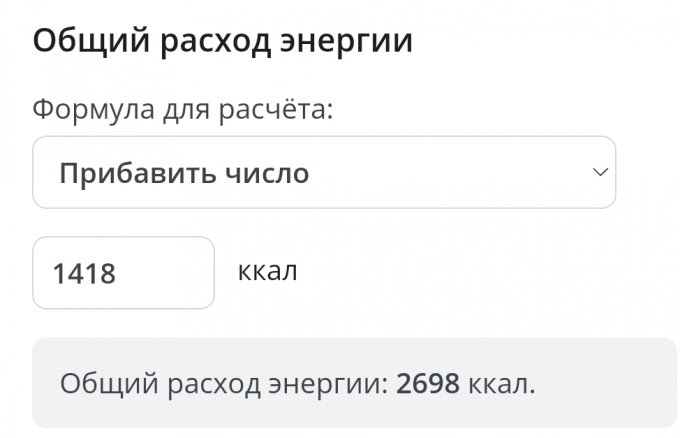Screen dimensions: 680x438
Task: Click "Общий расход энергии:" text in the result box
Action: pos(223,383)
